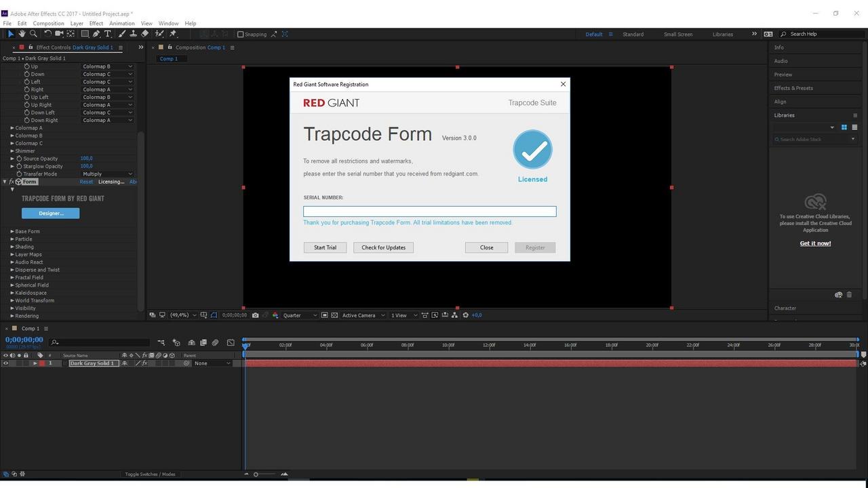Open Quarter resolution dropdown
868x488 pixels.
point(300,315)
